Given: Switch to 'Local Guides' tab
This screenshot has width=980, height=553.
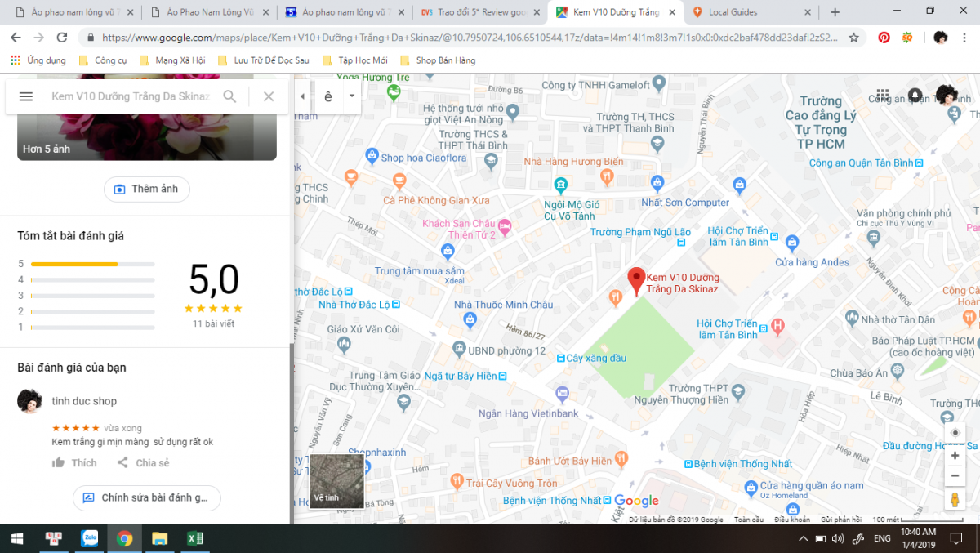Looking at the screenshot, I should point(751,12).
